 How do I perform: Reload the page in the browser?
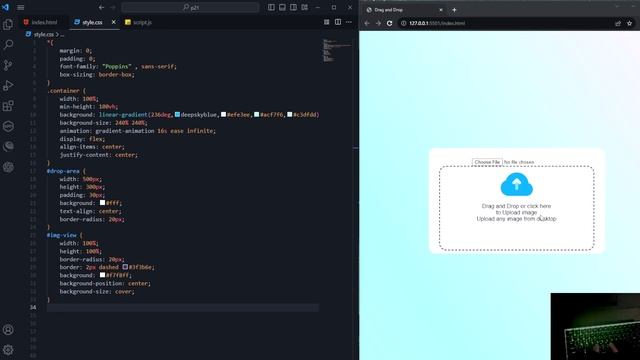[389, 23]
